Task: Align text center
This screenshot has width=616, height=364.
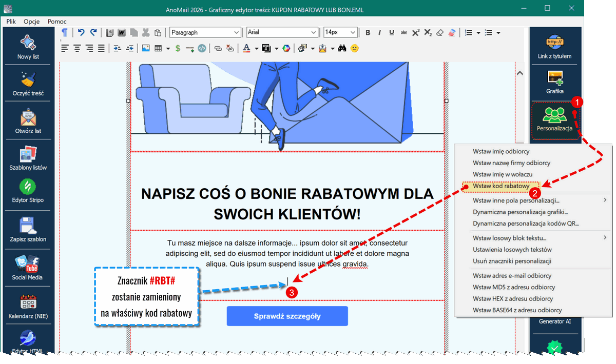Action: [x=77, y=48]
